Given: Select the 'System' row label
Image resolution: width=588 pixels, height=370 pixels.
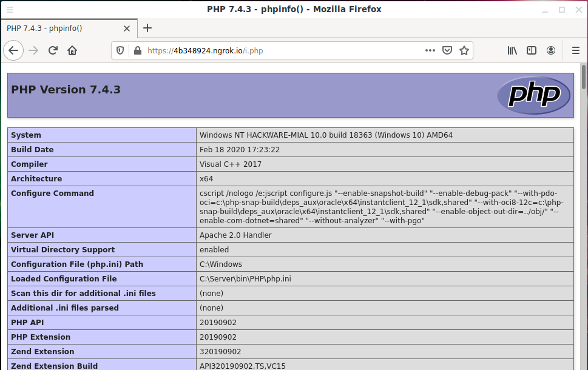Looking at the screenshot, I should tap(26, 135).
